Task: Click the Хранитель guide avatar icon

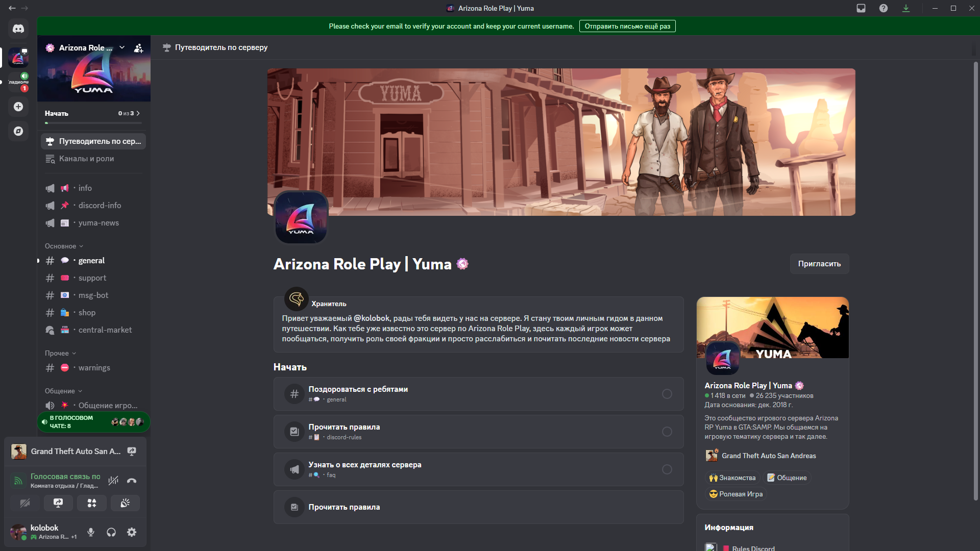Action: click(296, 299)
